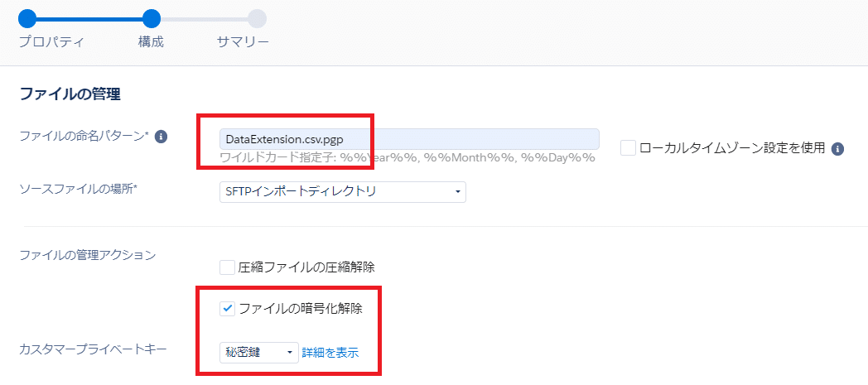Screen dimensions: 868x385
Task: Click the ワイルドカード指定子 hint text
Action: pos(407,157)
